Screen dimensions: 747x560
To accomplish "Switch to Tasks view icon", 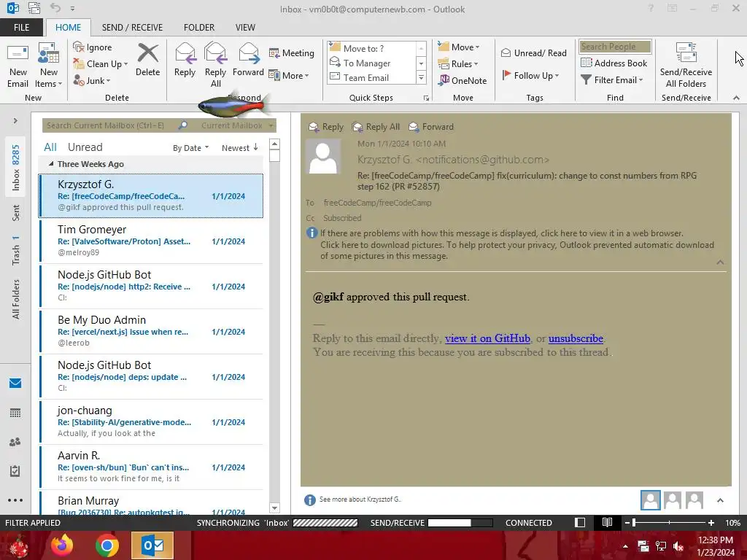I will click(15, 471).
